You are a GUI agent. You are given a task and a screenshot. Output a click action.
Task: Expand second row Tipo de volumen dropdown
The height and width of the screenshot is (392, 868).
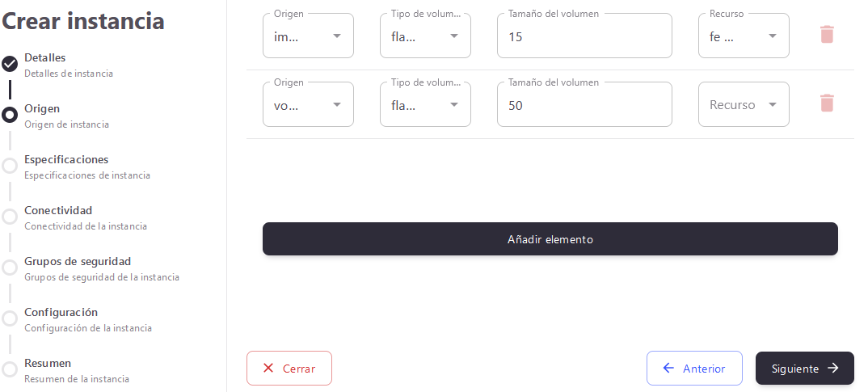[425, 104]
